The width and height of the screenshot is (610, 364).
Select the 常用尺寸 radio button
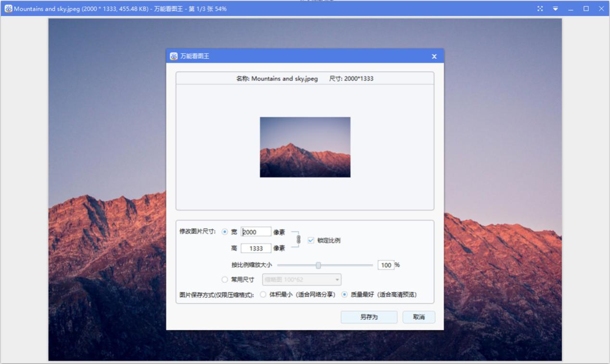click(x=225, y=279)
